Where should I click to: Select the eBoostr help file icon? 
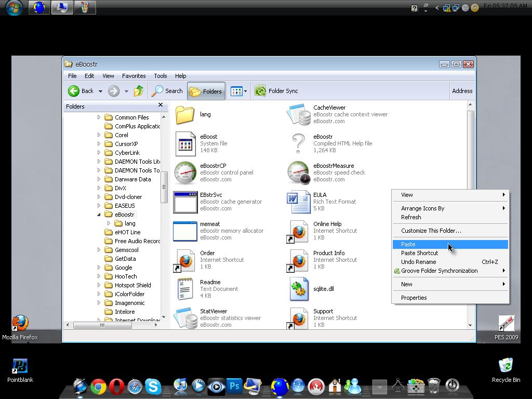[x=299, y=143]
